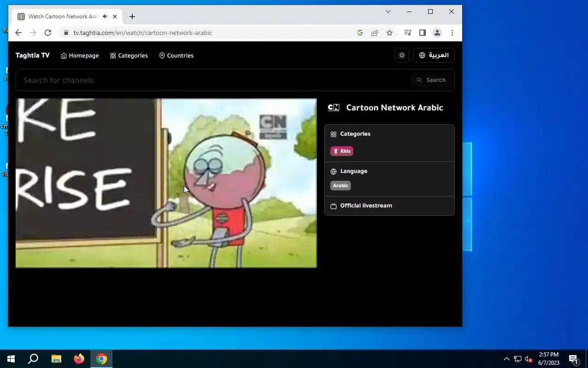The height and width of the screenshot is (368, 588).
Task: Mute the tab via speaker icon
Action: coord(105,17)
